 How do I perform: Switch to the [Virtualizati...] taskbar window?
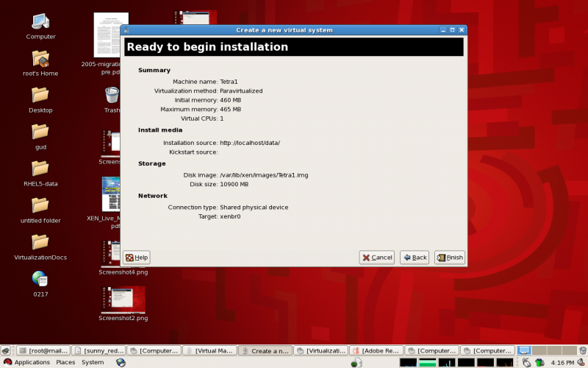[x=320, y=351]
